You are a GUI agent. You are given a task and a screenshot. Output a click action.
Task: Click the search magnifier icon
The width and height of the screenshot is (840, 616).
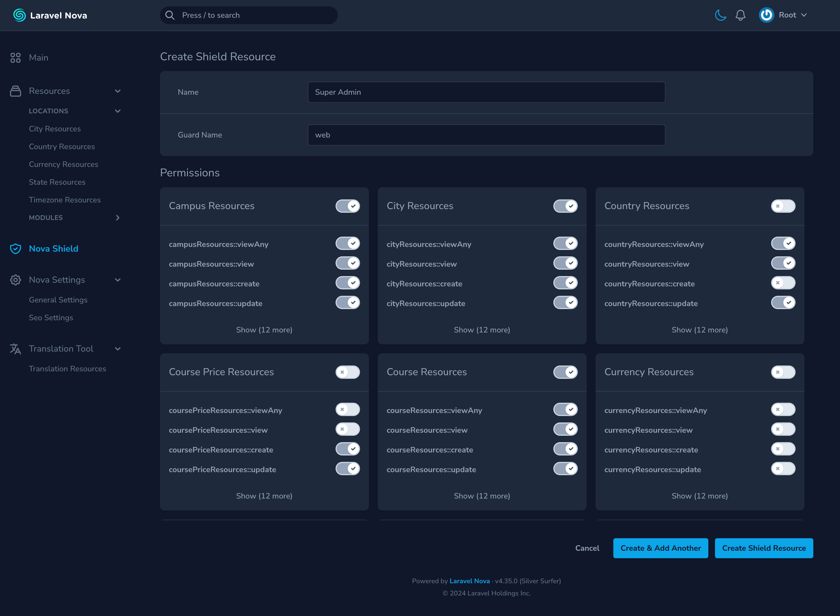(170, 15)
